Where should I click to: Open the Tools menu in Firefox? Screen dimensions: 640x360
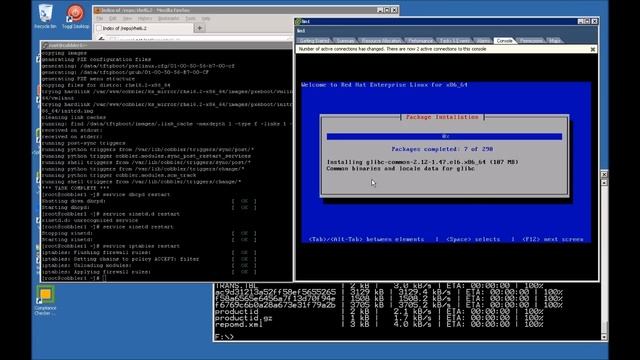[190, 18]
